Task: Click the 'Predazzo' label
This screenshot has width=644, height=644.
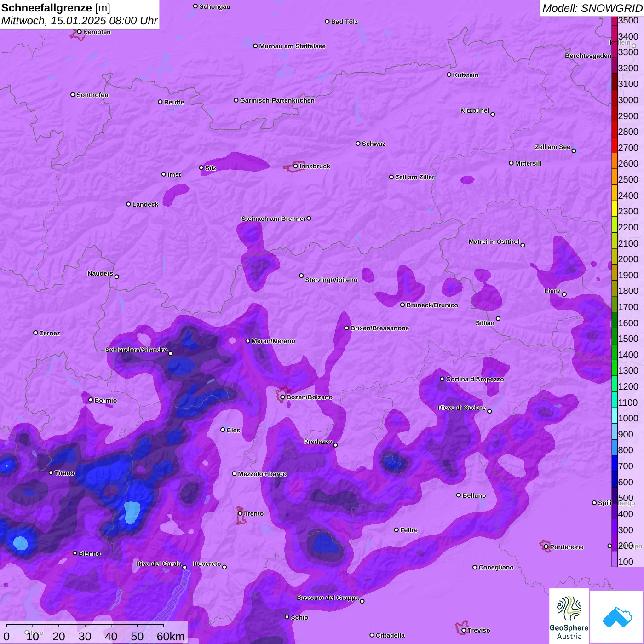Action: (x=318, y=442)
